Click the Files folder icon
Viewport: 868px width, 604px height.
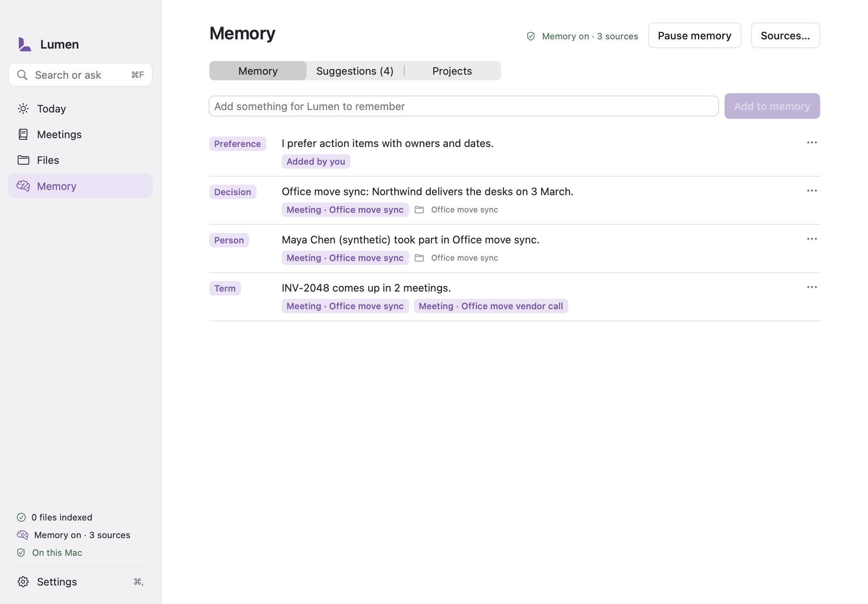click(x=23, y=160)
